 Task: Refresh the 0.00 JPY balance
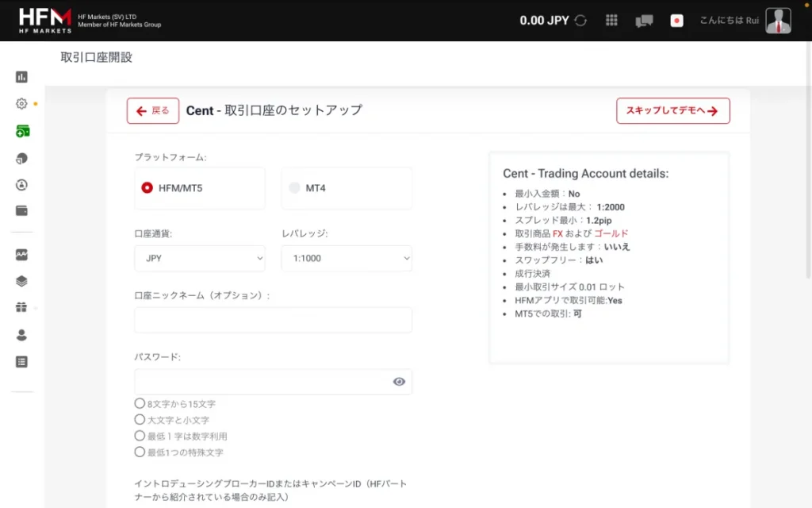coord(580,20)
